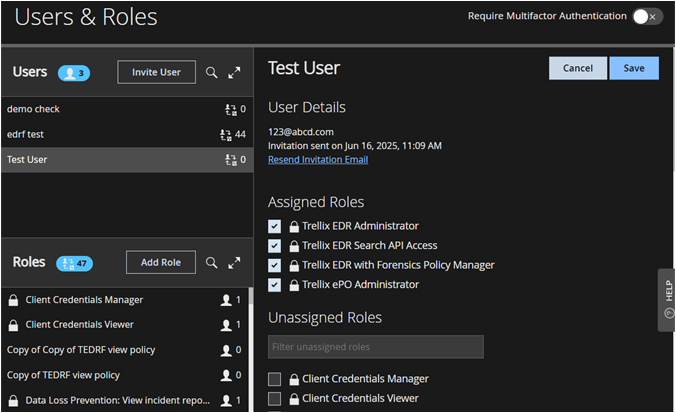
Task: Toggle Require Multifactor Authentication switch
Action: coord(647,17)
